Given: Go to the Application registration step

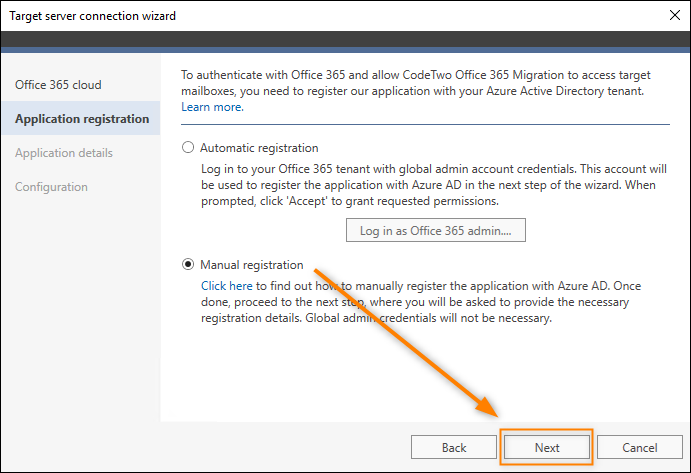Looking at the screenshot, I should (x=81, y=118).
